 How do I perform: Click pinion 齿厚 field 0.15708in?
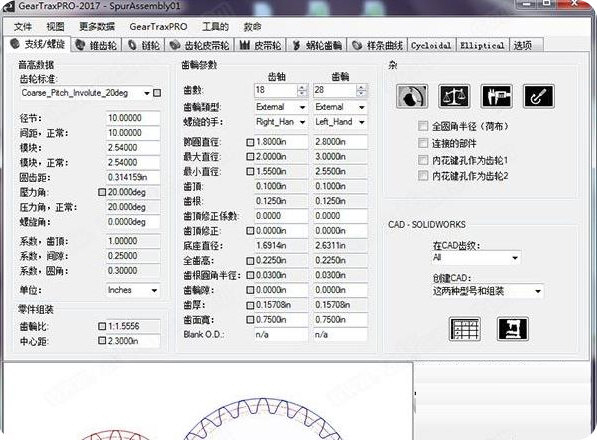pyautogui.click(x=281, y=305)
